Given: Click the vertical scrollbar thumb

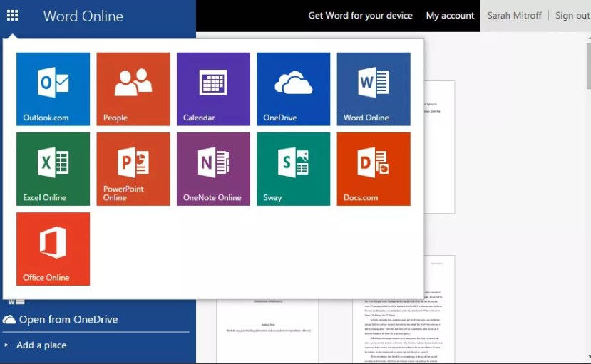Looking at the screenshot, I should click(589, 66).
